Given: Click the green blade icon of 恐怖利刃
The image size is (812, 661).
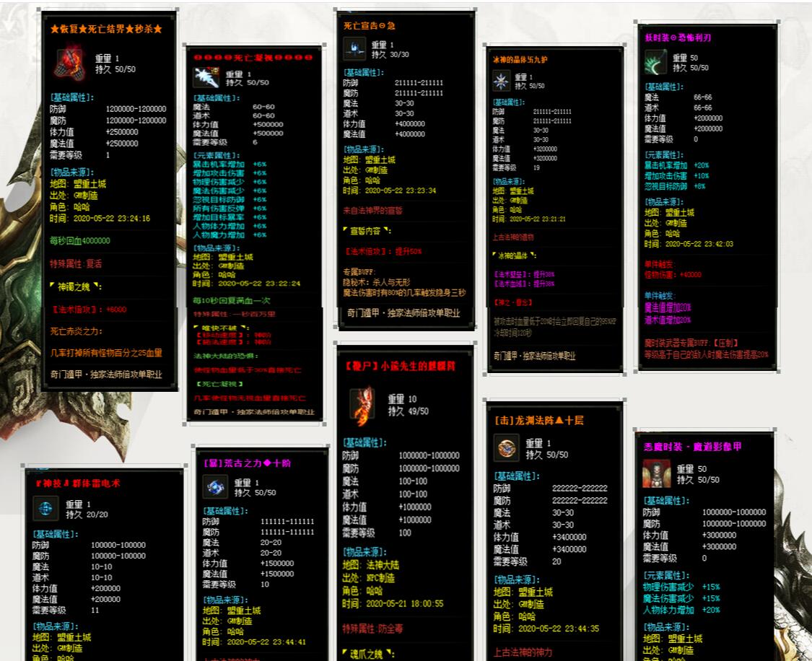Looking at the screenshot, I should 655,63.
